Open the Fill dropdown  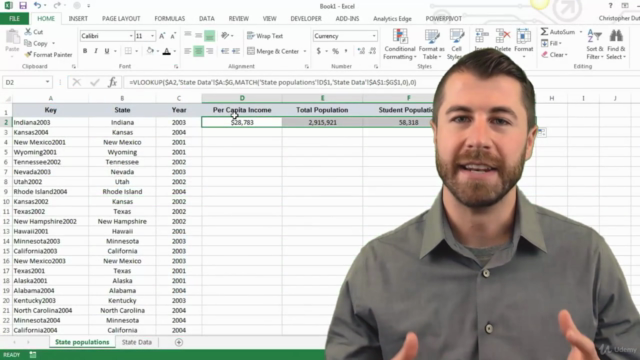[x=551, y=43]
